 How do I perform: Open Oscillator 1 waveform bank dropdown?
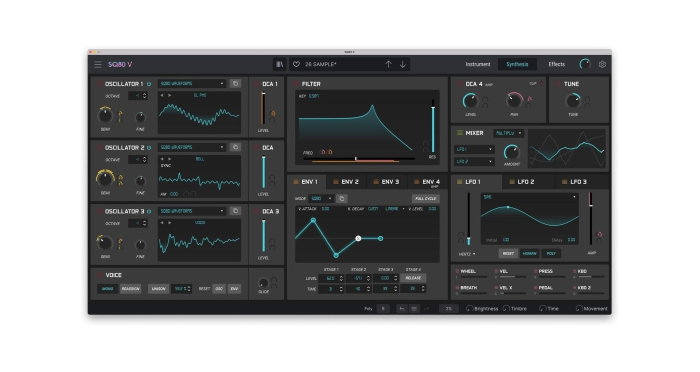tap(192, 84)
